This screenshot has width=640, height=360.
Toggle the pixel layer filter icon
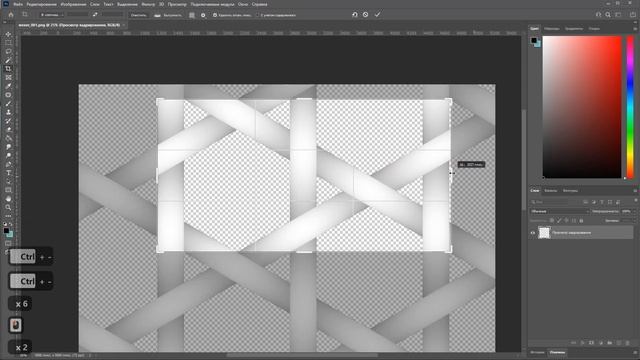click(x=586, y=202)
